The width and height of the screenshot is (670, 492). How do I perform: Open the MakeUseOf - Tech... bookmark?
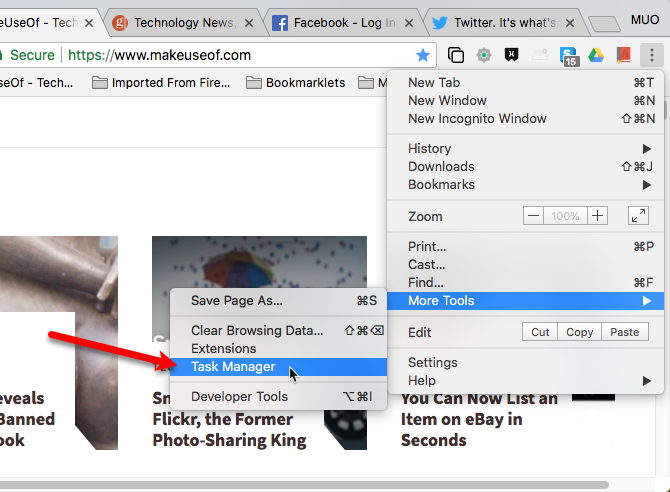[x=37, y=82]
